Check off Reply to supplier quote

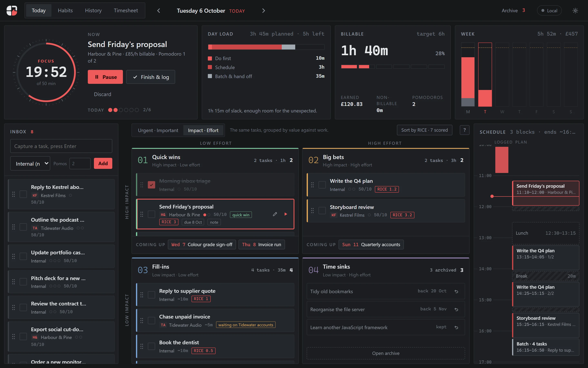point(151,295)
